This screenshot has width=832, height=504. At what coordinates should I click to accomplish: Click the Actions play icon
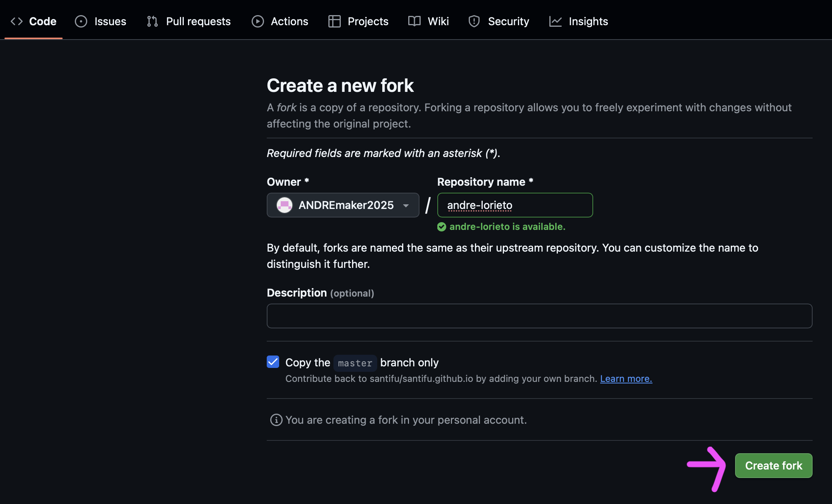(x=257, y=21)
